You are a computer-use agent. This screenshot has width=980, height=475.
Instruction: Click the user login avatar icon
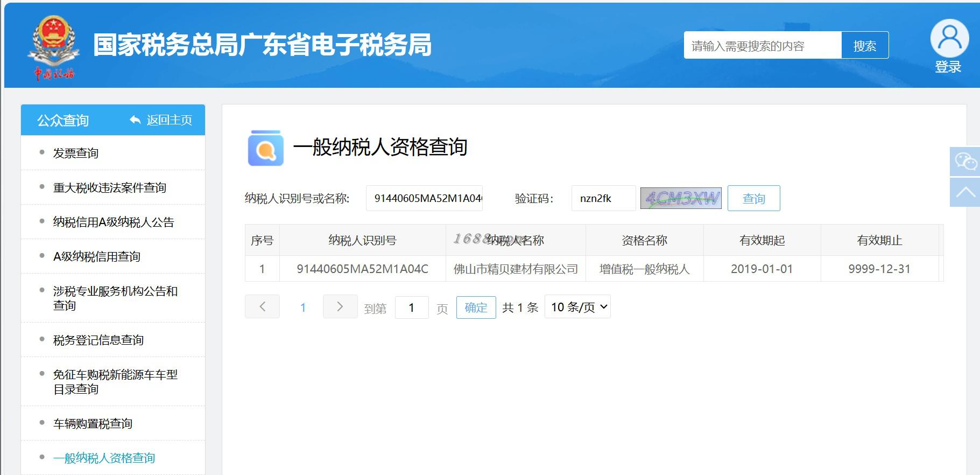click(x=949, y=38)
